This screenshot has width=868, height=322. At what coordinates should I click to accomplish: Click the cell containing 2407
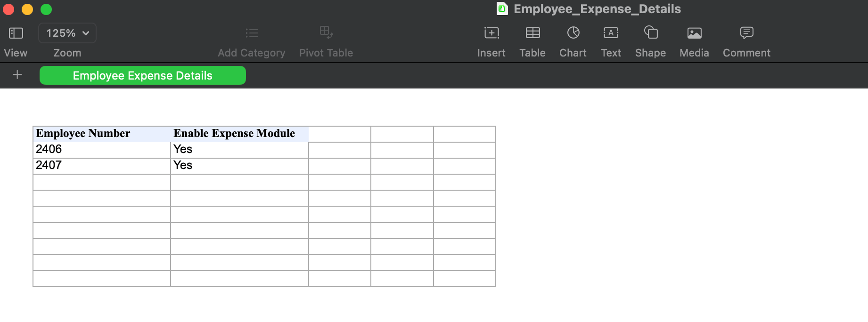(x=101, y=166)
